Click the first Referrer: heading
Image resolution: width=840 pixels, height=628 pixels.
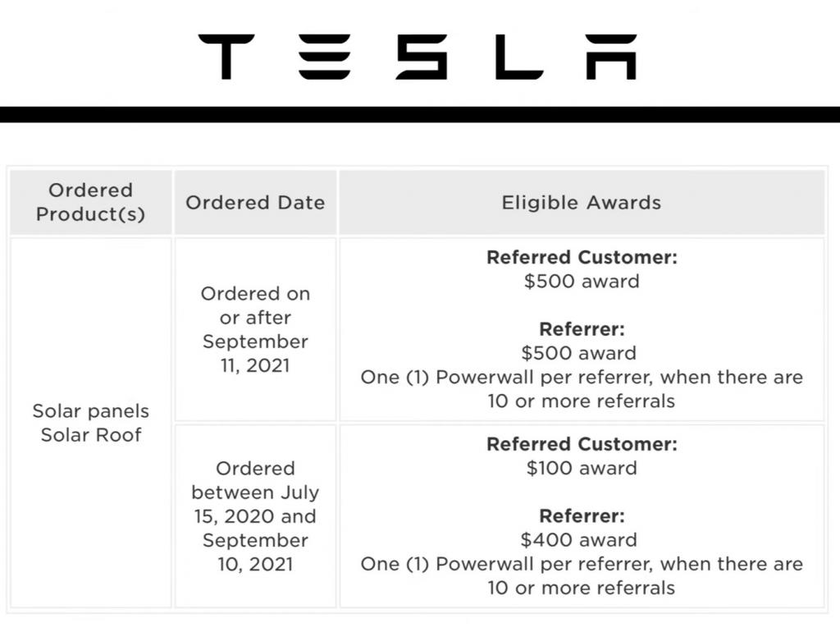[x=582, y=328]
